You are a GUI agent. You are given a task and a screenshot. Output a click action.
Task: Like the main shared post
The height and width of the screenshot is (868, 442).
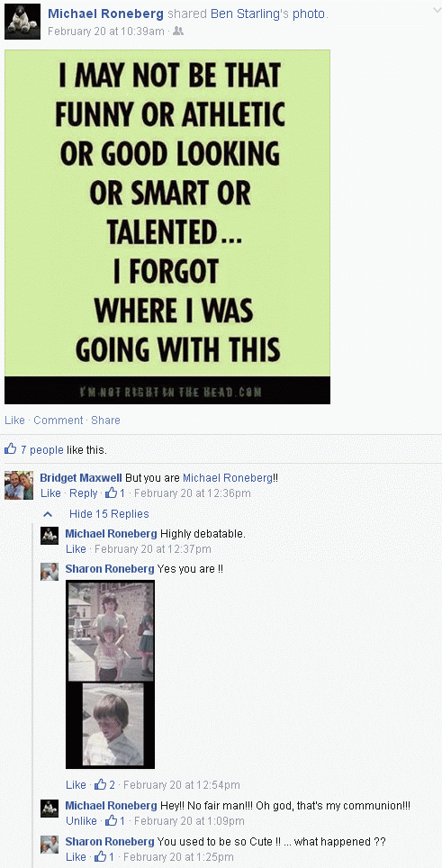(x=14, y=420)
